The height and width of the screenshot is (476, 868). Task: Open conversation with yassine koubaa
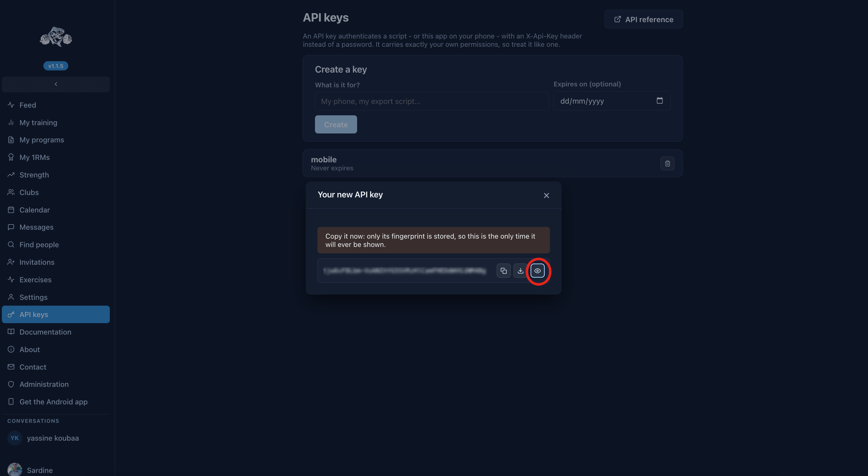[x=56, y=438]
